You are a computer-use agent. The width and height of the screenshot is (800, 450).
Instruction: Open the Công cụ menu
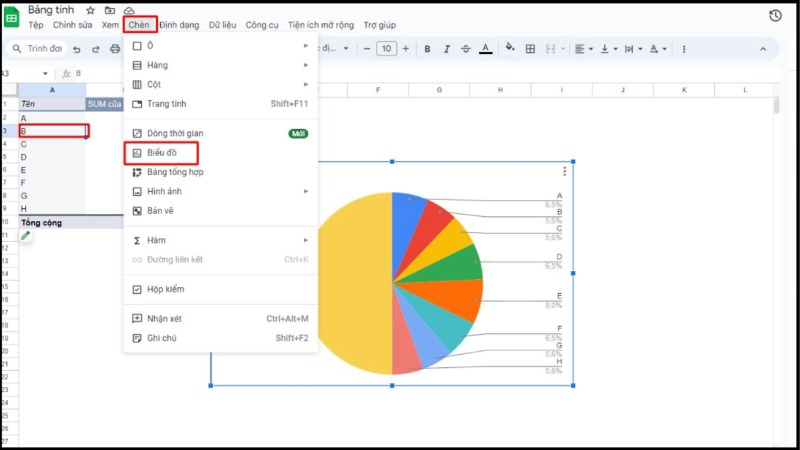262,25
